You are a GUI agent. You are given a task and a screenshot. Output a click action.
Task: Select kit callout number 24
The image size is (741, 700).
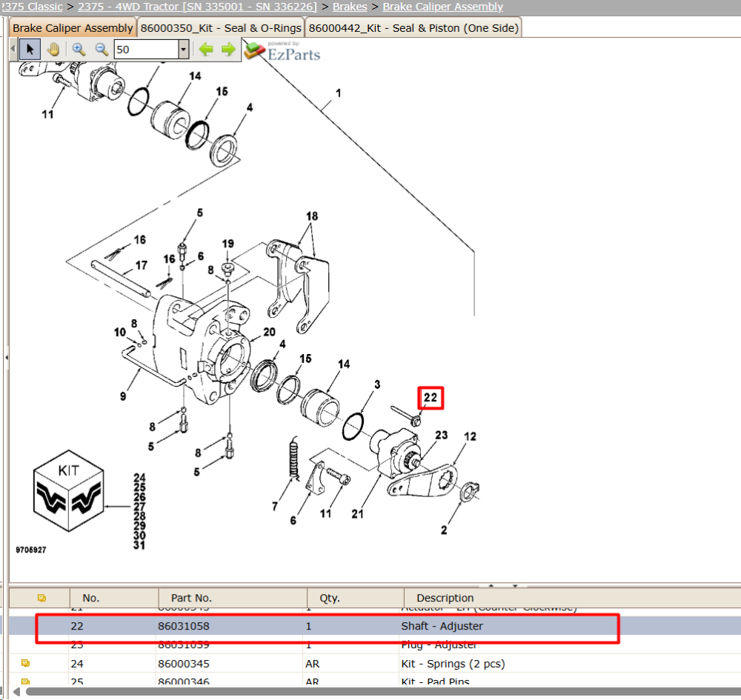coord(139,478)
